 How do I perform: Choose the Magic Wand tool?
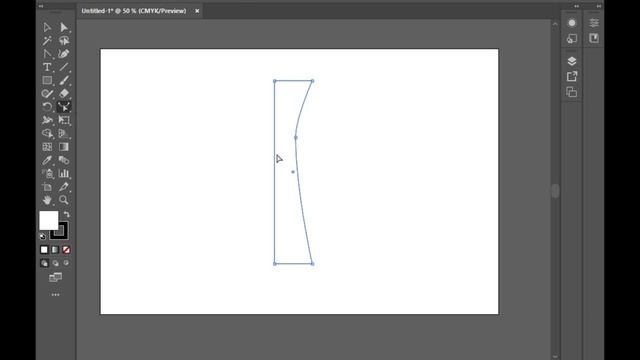pos(47,40)
